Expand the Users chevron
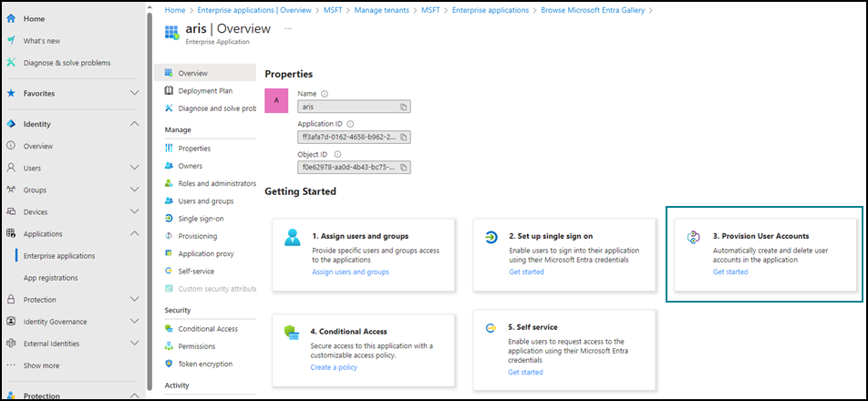Screen dimensions: 868x401 134,168
